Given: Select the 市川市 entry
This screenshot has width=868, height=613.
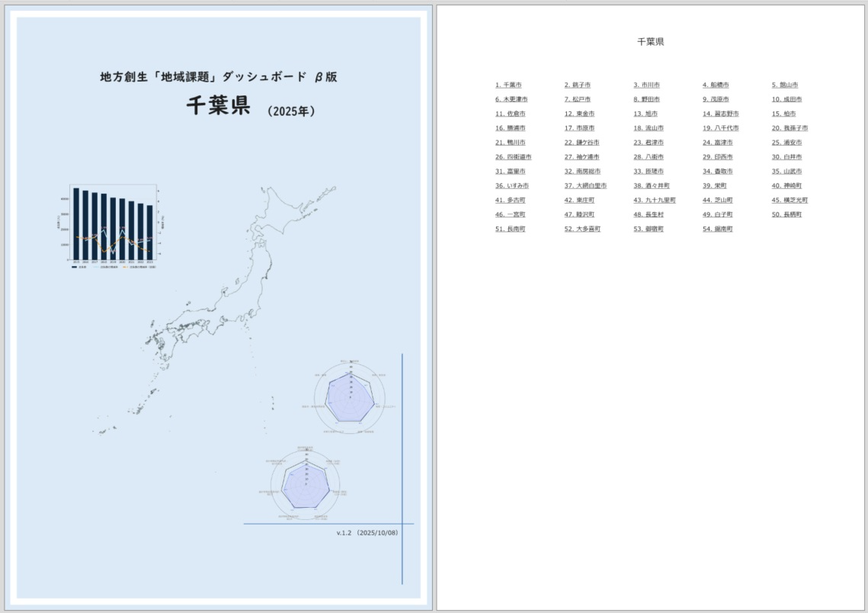Looking at the screenshot, I should pyautogui.click(x=649, y=85).
